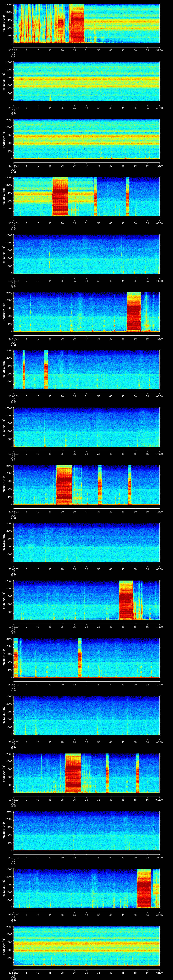Select the narrow burst at 47 seconds in 20:39 panel
The height and width of the screenshot is (980, 173).
(127, 197)
